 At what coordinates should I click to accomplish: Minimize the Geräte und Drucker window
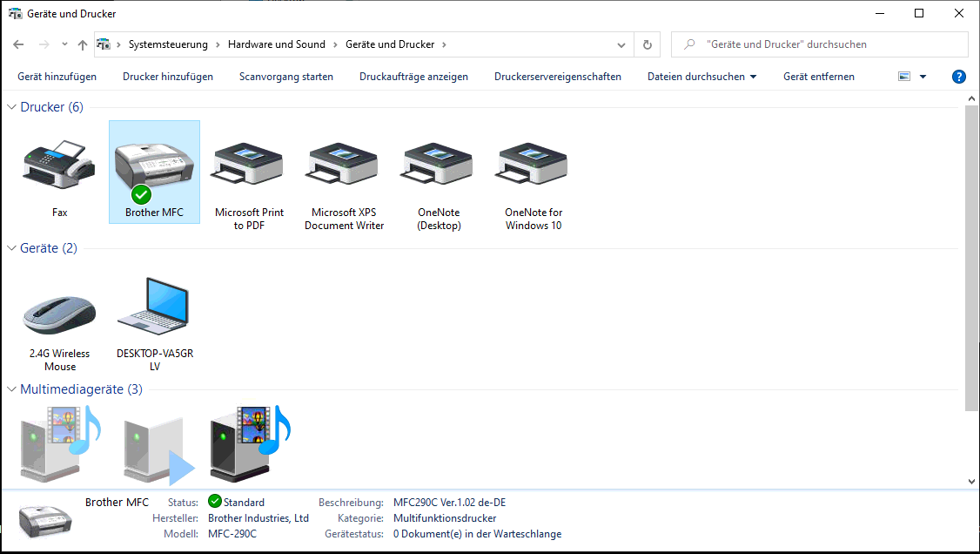(x=880, y=13)
